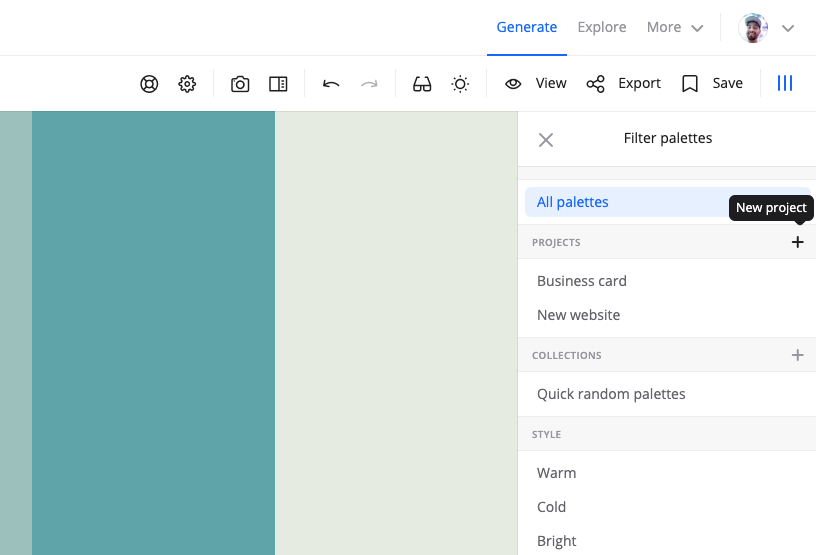Open the palette layout panel icon
Image resolution: width=816 pixels, height=555 pixels.
(x=278, y=84)
